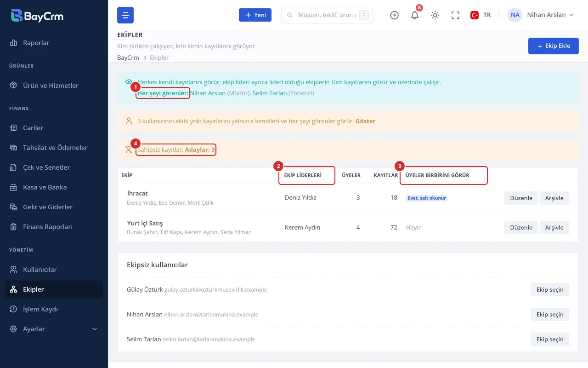588x368 pixels.
Task: Click Düzenle for Yurt İçi Satış
Action: pos(521,227)
